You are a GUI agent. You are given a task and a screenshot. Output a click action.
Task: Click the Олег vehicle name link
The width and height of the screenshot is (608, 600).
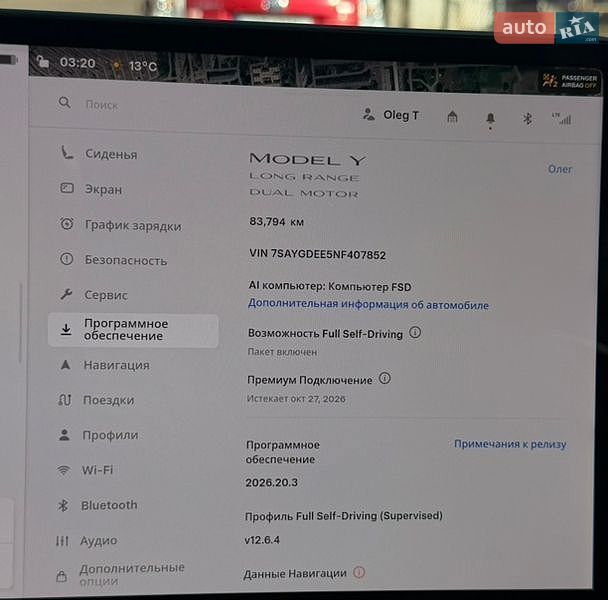560,169
